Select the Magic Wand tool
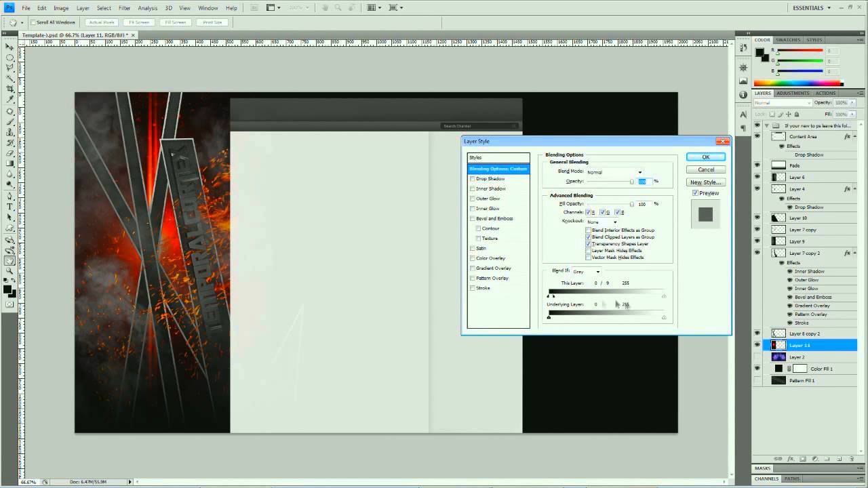This screenshot has width=868, height=488. 10,79
